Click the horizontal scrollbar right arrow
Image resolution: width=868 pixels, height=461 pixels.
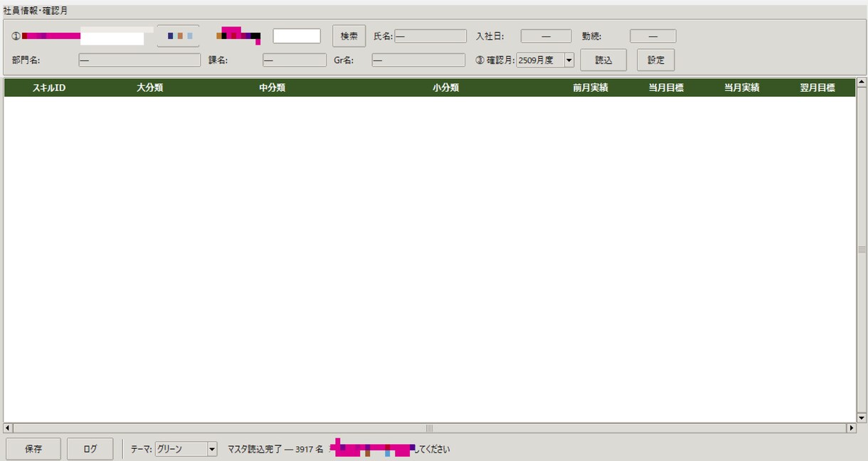coord(851,428)
